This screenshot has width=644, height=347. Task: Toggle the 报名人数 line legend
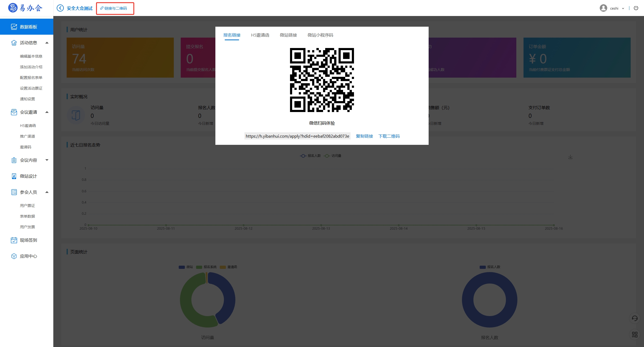point(310,156)
